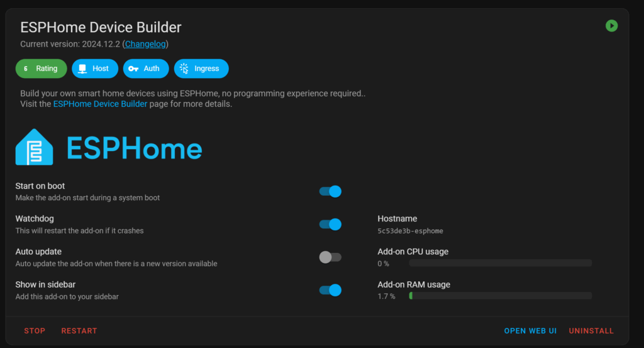
Task: Turn off Show in sidebar switch
Action: pyautogui.click(x=330, y=290)
